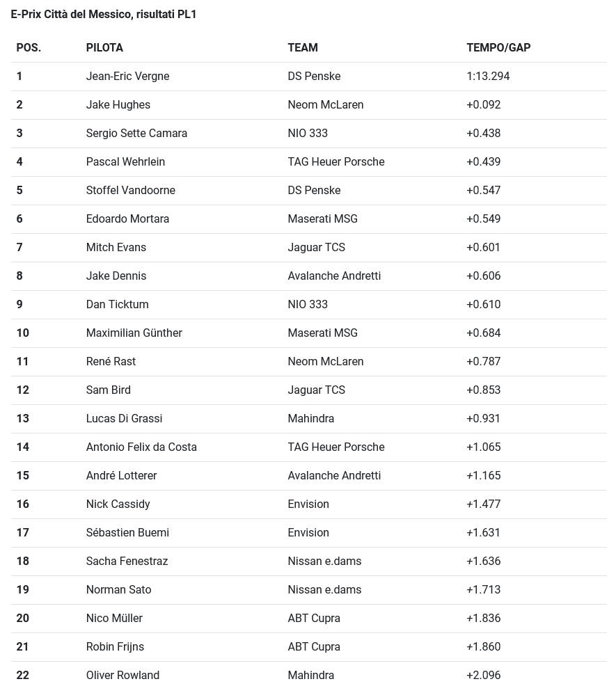Click Mitch Evans in the table
This screenshot has width=616, height=693.
(116, 248)
